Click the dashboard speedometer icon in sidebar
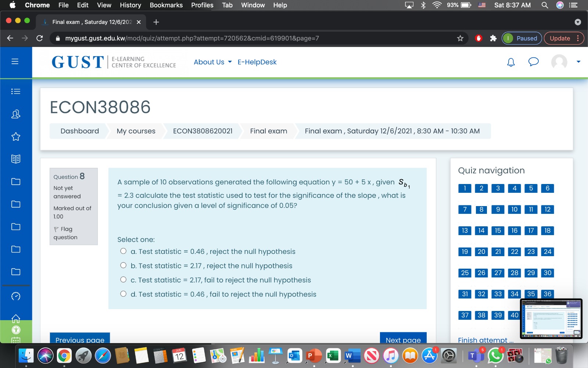This screenshot has height=368, width=588. pyautogui.click(x=16, y=296)
